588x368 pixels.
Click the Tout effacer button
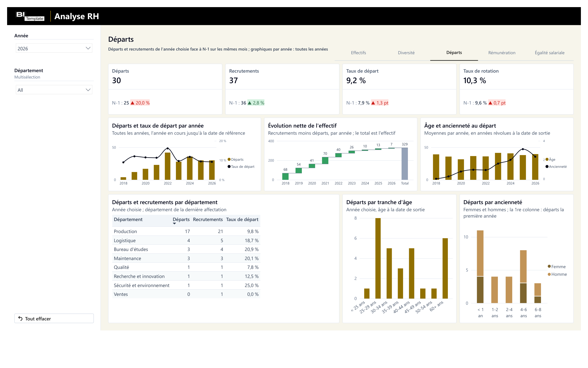(54, 318)
